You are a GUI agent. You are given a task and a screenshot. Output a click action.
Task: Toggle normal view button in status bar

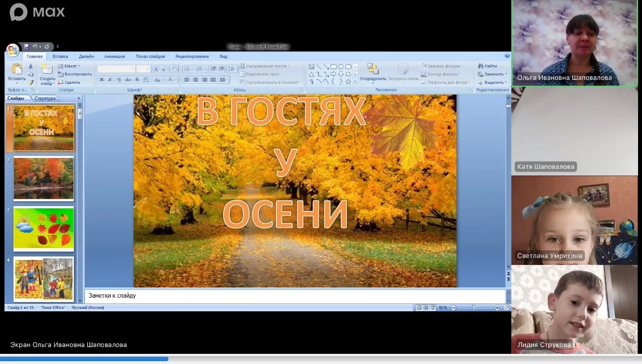pos(419,308)
